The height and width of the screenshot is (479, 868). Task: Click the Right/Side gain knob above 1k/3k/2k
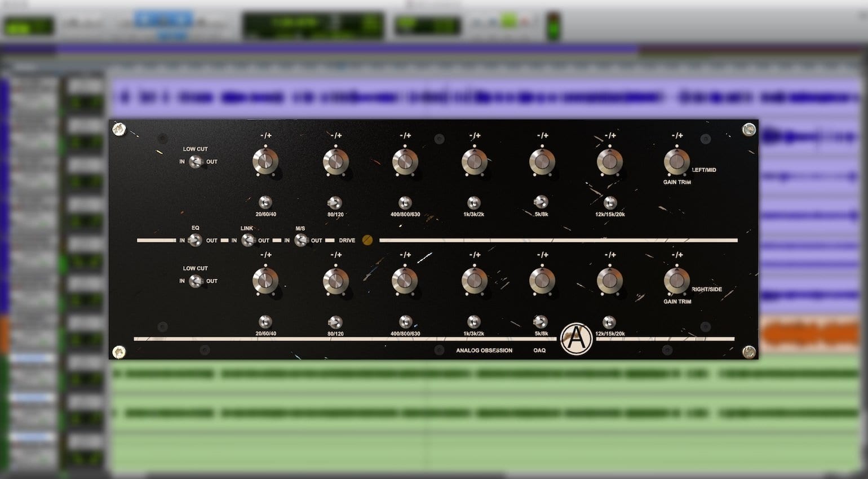[475, 281]
